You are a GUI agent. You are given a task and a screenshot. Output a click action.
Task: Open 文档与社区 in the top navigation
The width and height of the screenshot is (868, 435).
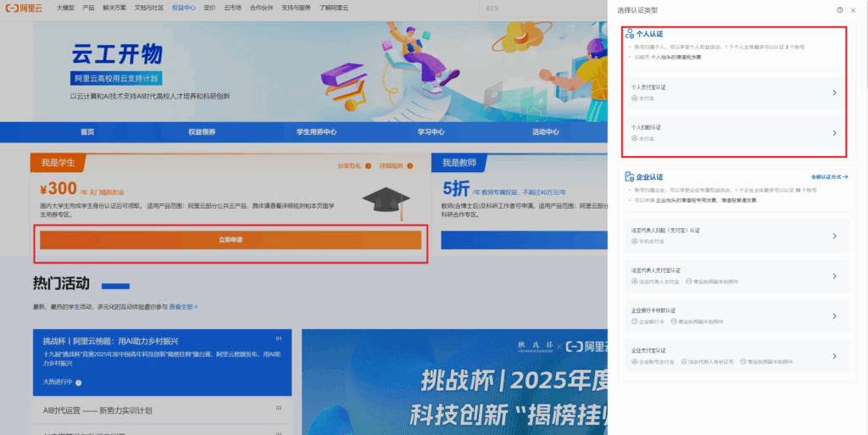pos(149,8)
